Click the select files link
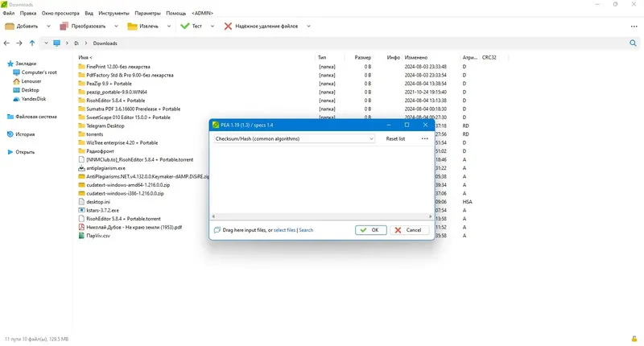The height and width of the screenshot is (346, 644). 285,230
